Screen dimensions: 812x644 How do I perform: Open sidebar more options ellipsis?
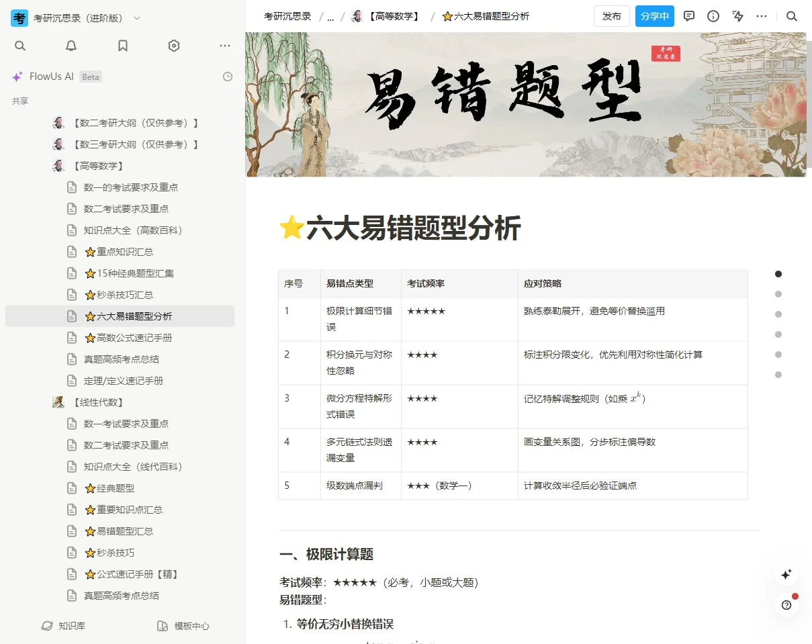(x=225, y=46)
